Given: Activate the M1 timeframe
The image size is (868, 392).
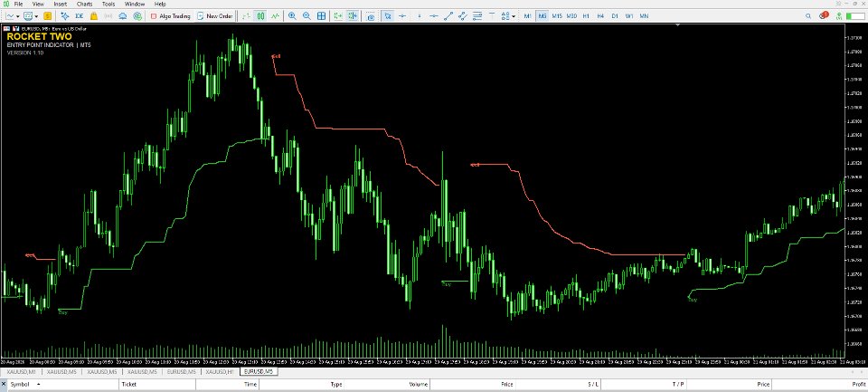Looking at the screenshot, I should pyautogui.click(x=527, y=16).
